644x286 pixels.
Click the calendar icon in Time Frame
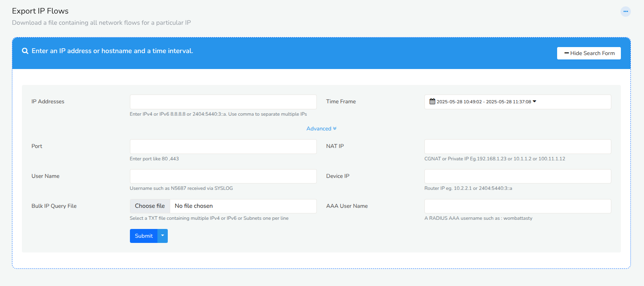click(432, 101)
